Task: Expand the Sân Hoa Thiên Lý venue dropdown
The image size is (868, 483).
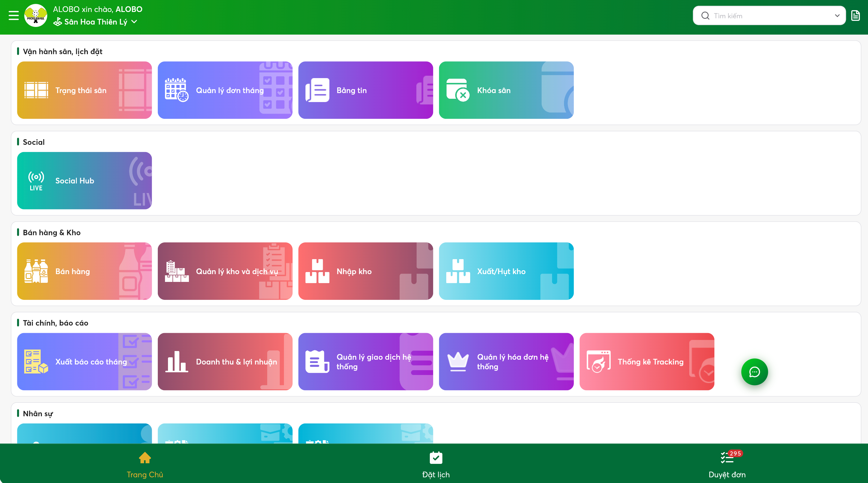Action: [x=95, y=22]
